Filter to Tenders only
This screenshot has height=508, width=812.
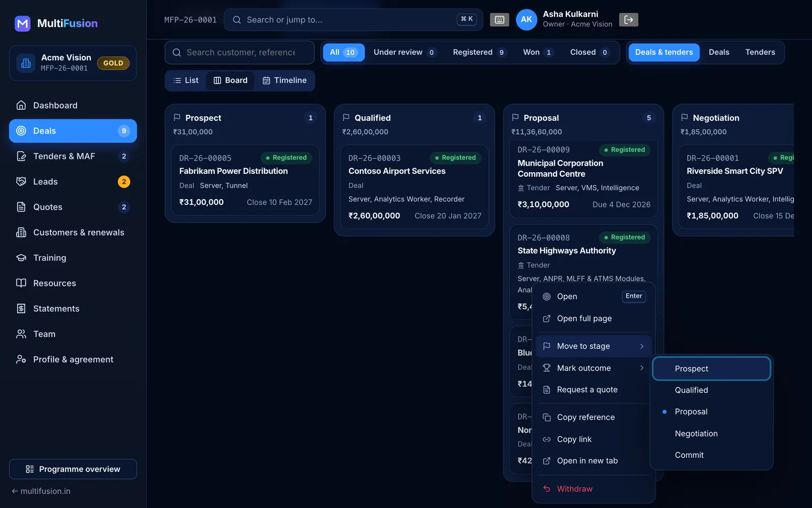click(x=760, y=52)
